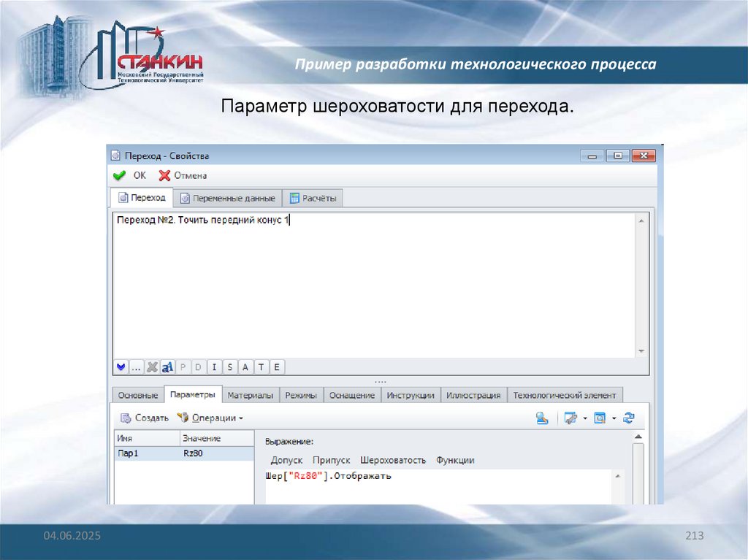
Task: Open the Материалы tab
Action: (x=251, y=396)
